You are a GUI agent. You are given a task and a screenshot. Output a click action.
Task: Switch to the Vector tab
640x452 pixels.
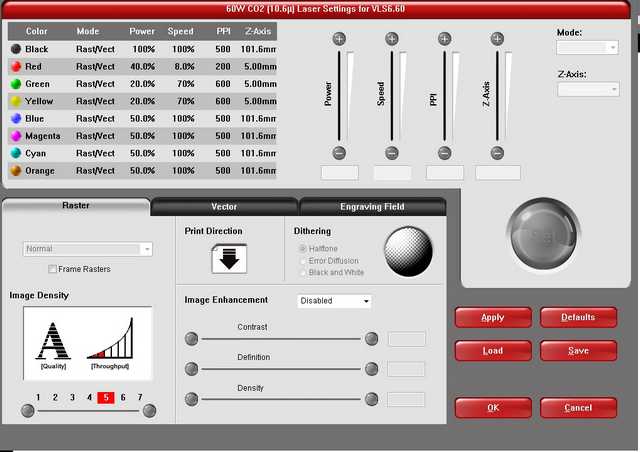pos(224,207)
